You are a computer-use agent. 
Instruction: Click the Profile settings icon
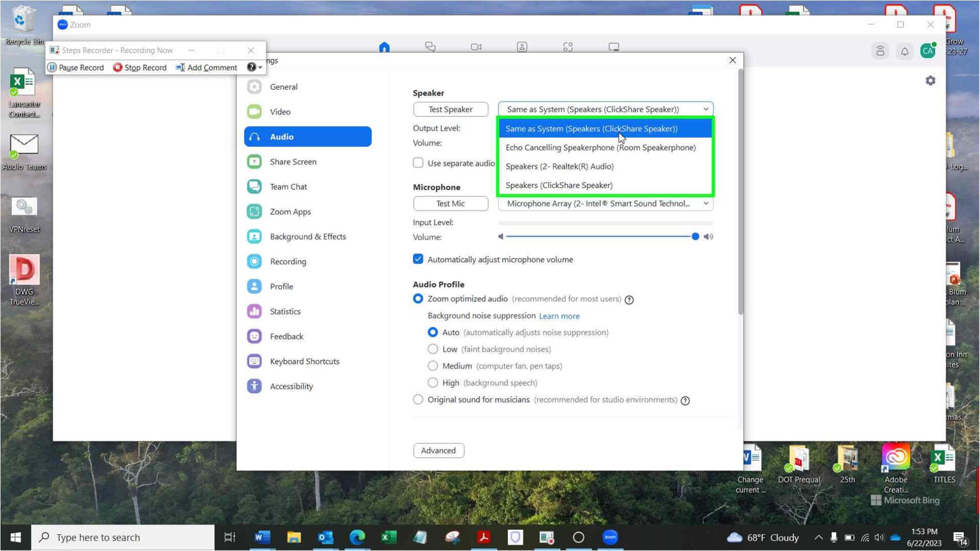tap(255, 287)
